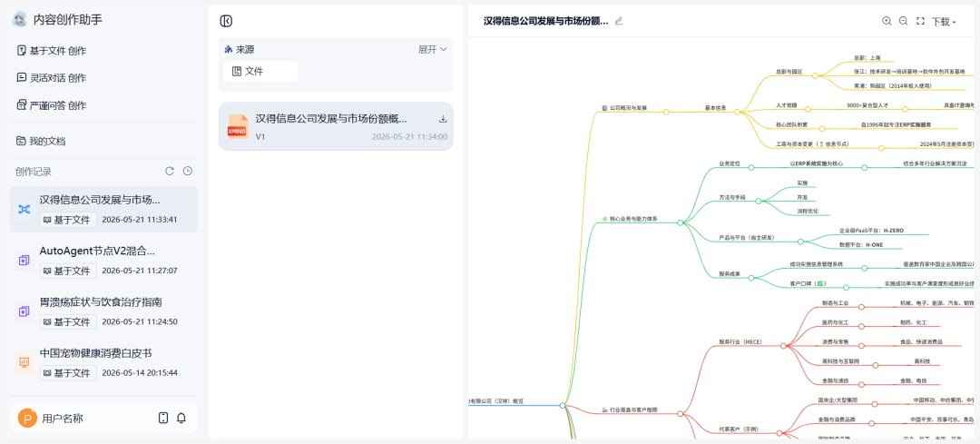Viewport: 980px width, 444px height.
Task: Open the 中国宠物健康消费白皮书 record
Action: tap(103, 362)
